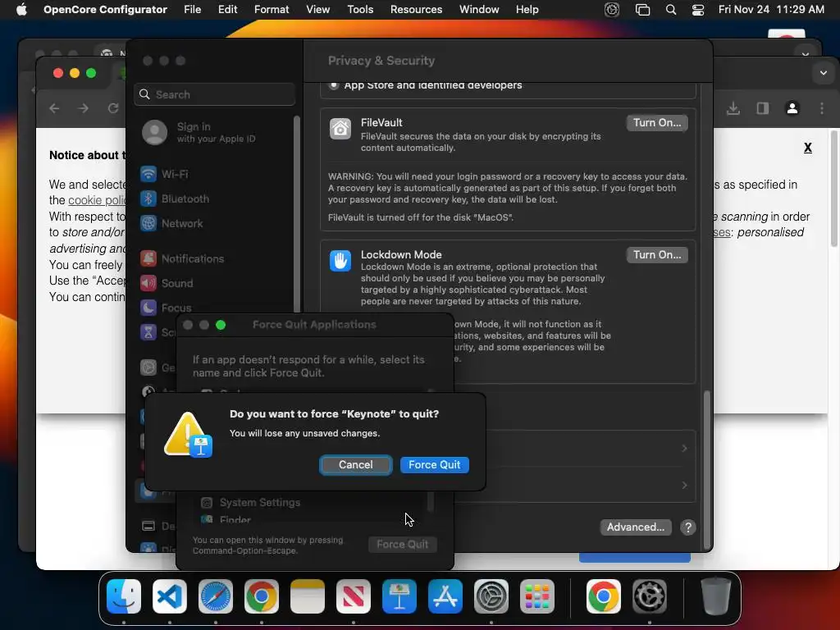This screenshot has height=630, width=840.
Task: Click the menu bar date and time
Action: coord(771,10)
